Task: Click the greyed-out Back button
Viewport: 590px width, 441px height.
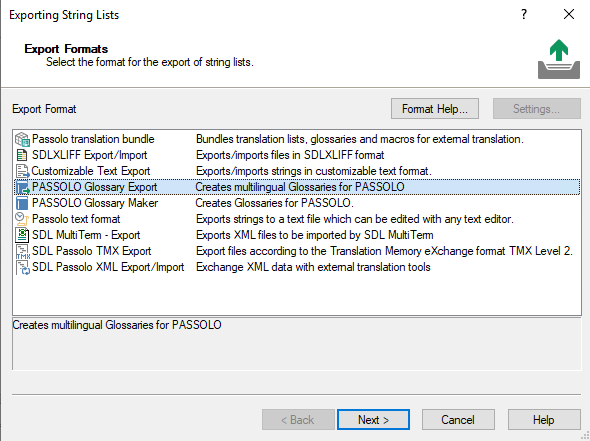Action: click(x=298, y=420)
